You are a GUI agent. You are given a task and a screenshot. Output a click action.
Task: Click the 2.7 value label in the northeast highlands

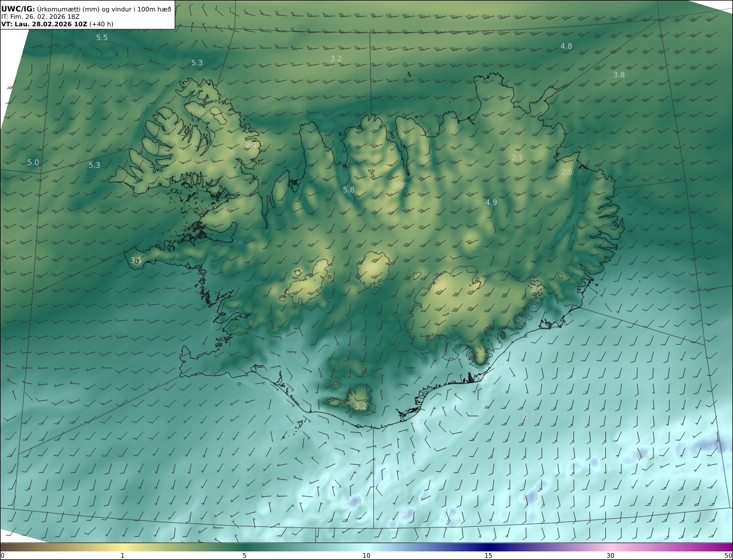517,157
